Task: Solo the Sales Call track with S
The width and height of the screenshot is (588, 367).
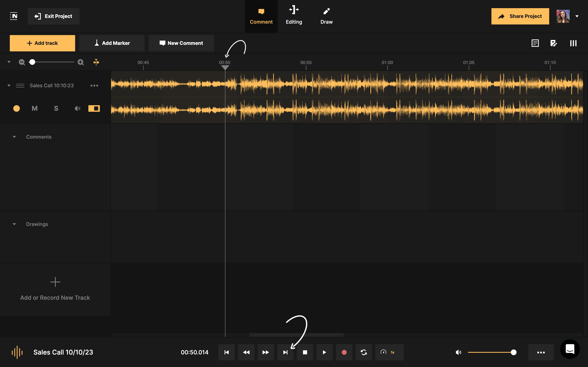Action: tap(56, 108)
